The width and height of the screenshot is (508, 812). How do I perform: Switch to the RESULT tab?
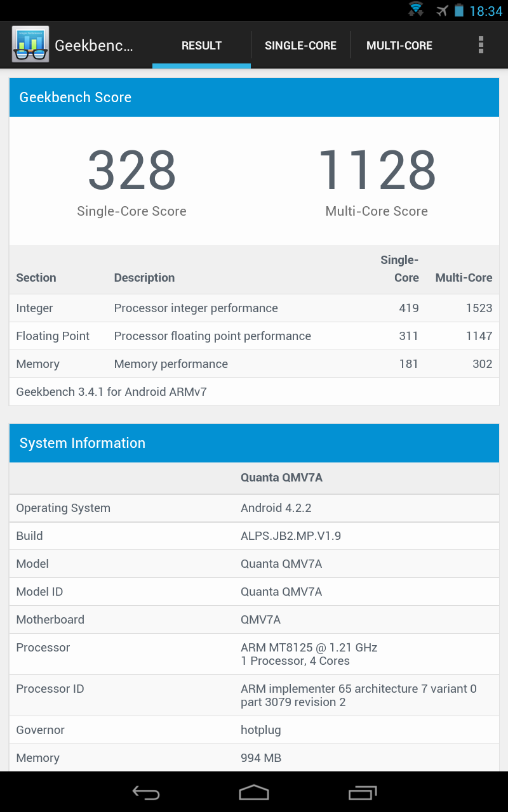pyautogui.click(x=201, y=46)
